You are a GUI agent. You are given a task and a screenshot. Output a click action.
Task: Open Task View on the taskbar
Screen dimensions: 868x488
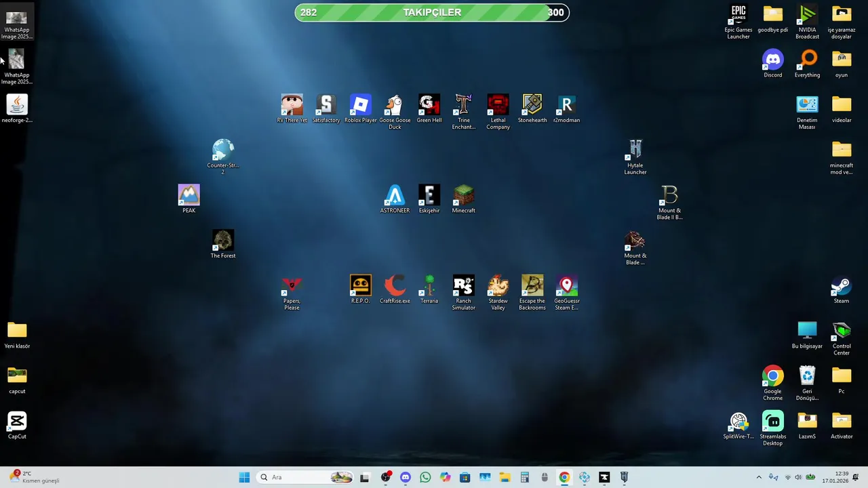pyautogui.click(x=364, y=477)
